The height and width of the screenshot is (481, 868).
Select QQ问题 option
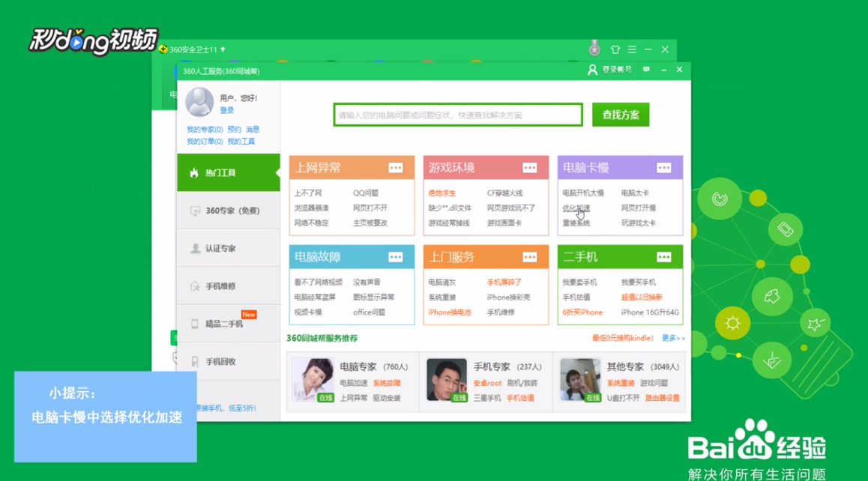tap(366, 193)
